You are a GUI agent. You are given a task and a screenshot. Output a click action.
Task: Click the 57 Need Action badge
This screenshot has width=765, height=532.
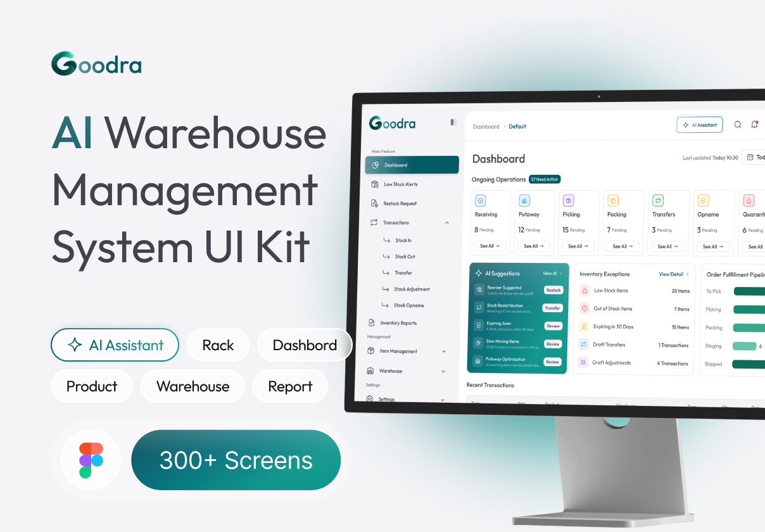click(545, 179)
